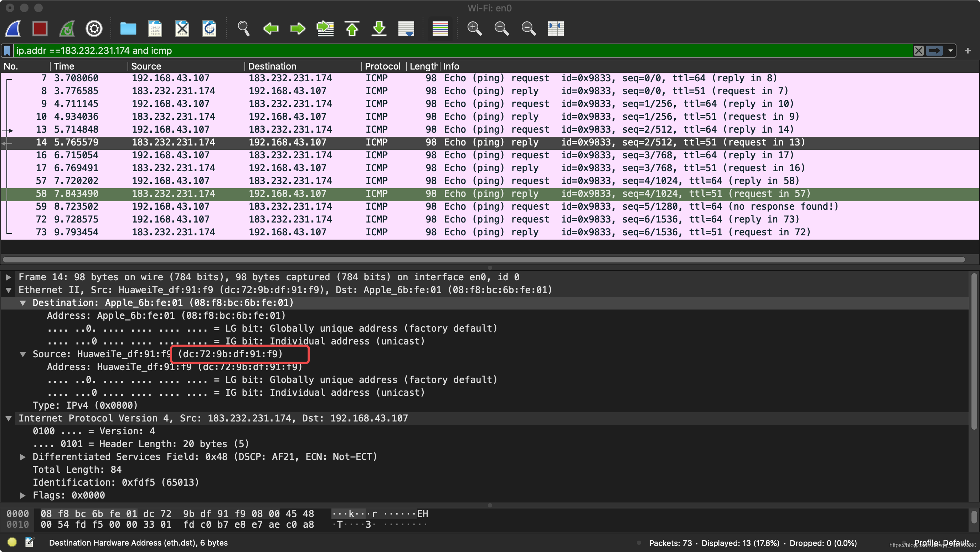Select packet 59 with no response found
This screenshot has width=980, height=552.
tap(490, 206)
